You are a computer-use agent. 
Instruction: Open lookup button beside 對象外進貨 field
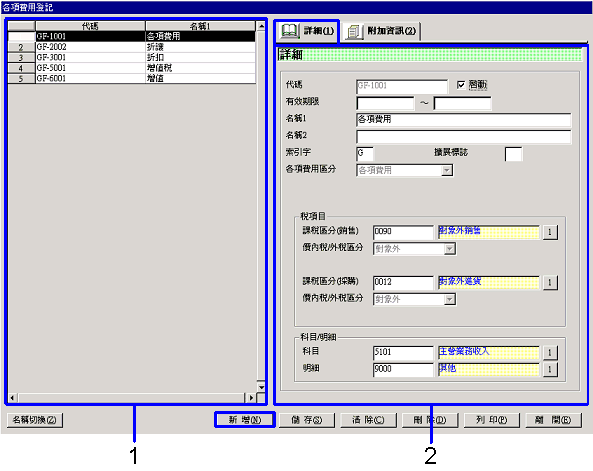coord(550,282)
